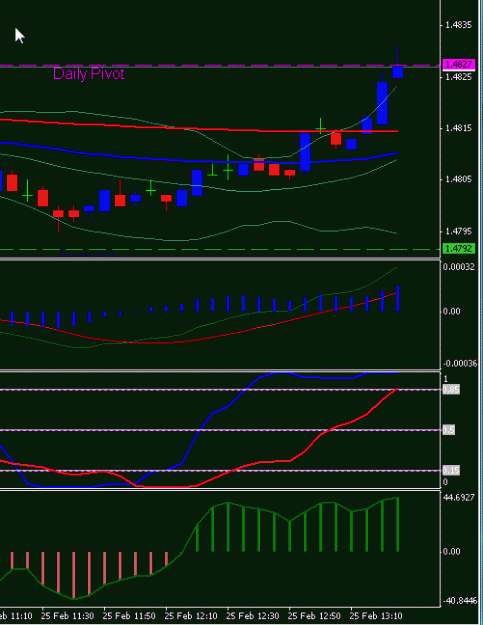
Task: Select the rightmost pink bar in the bottom pane
Action: [166, 559]
